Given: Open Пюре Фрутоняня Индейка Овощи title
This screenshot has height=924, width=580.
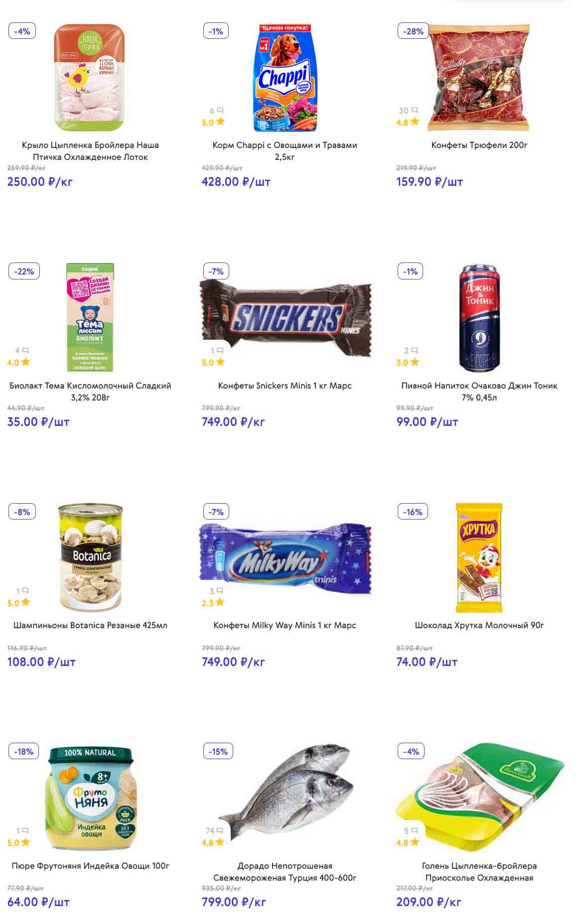Looking at the screenshot, I should 90,866.
